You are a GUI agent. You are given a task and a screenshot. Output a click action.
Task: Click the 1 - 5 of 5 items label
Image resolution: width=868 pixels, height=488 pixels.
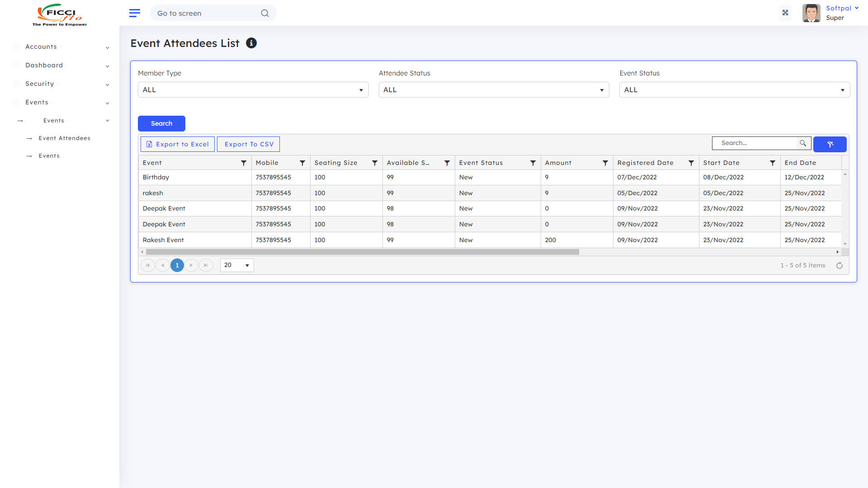[802, 265]
